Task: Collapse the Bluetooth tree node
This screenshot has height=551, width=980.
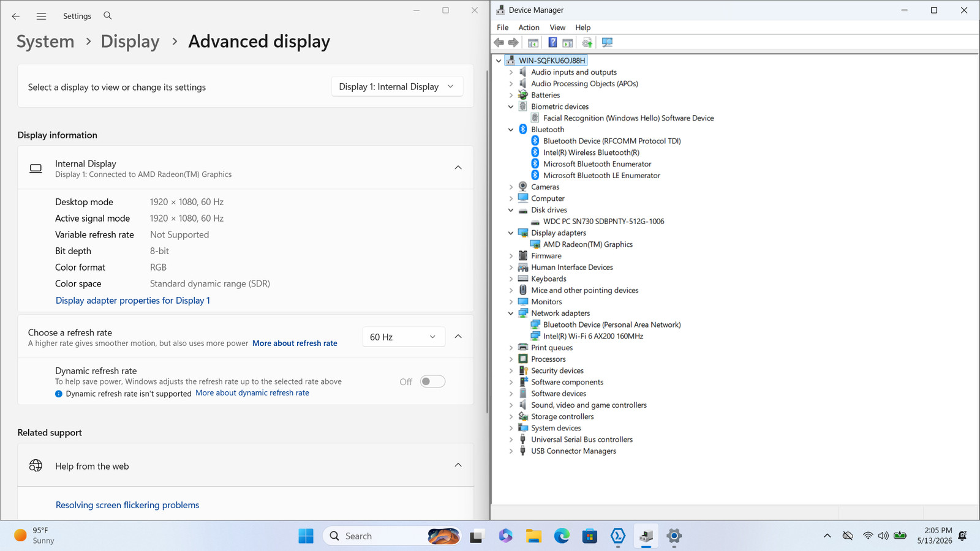Action: pos(511,130)
